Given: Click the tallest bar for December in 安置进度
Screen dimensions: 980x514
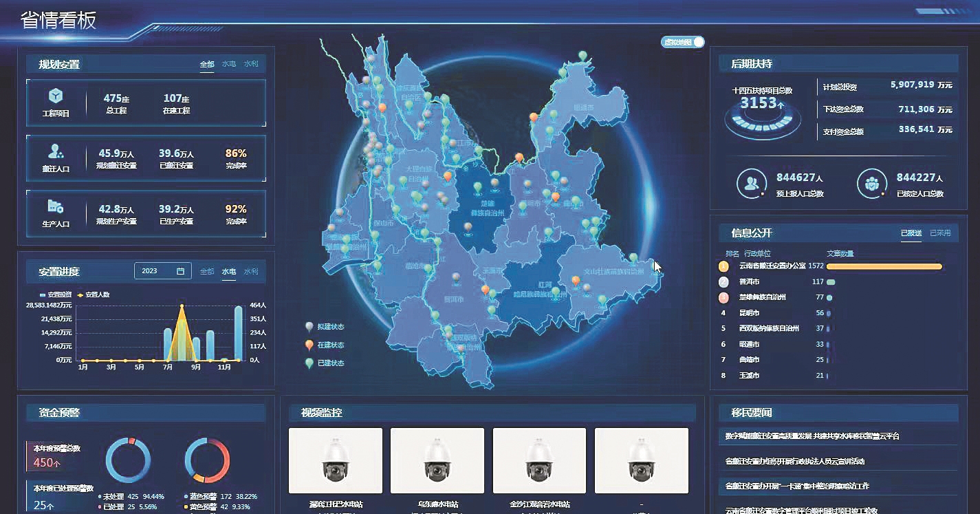Looking at the screenshot, I should pyautogui.click(x=238, y=333).
